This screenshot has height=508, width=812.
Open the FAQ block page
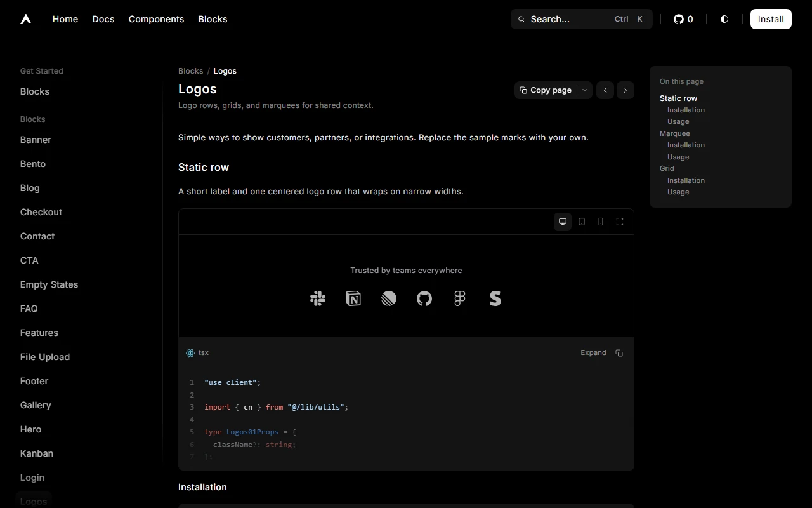tap(29, 309)
